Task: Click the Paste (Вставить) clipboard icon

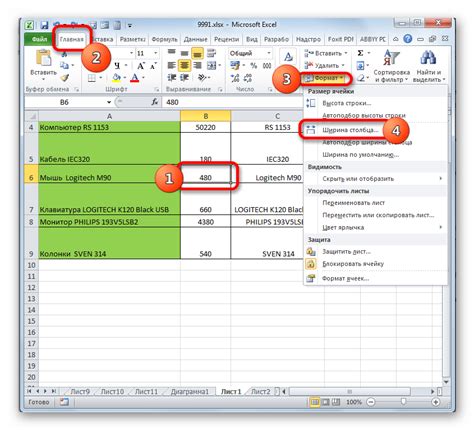Action: point(44,59)
